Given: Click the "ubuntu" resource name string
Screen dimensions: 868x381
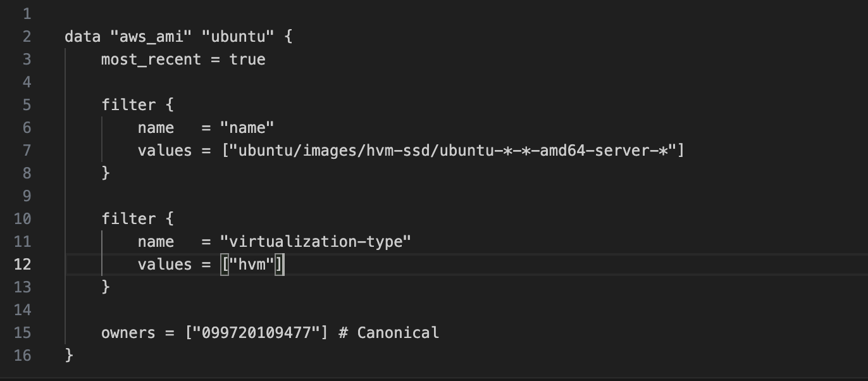Looking at the screenshot, I should coord(238,37).
